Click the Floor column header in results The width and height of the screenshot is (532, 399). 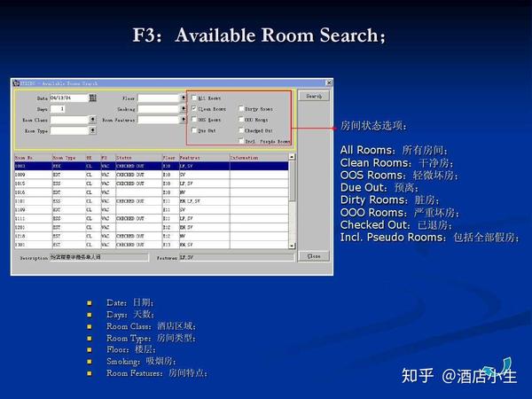click(170, 158)
